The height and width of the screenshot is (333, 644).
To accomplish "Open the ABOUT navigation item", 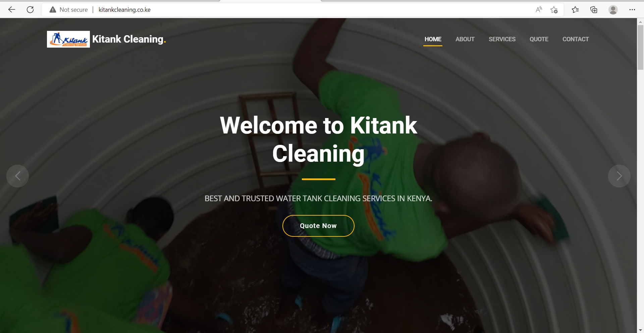I will coord(465,39).
